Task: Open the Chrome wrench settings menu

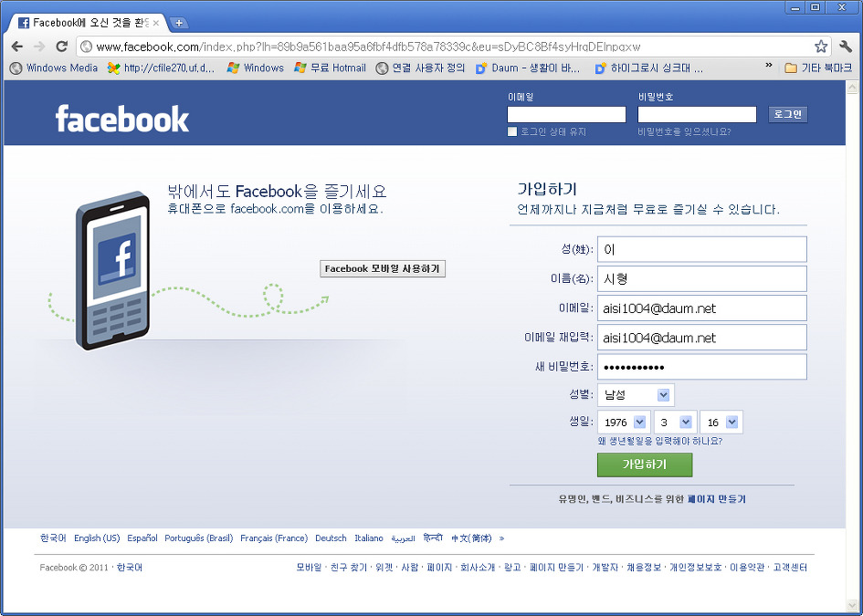Action: point(846,47)
